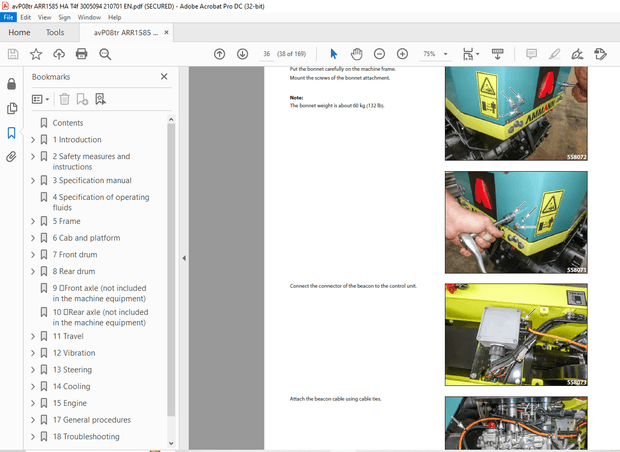Viewport: 620px width, 452px height.
Task: Go to previous page with the up arrow
Action: (219, 54)
